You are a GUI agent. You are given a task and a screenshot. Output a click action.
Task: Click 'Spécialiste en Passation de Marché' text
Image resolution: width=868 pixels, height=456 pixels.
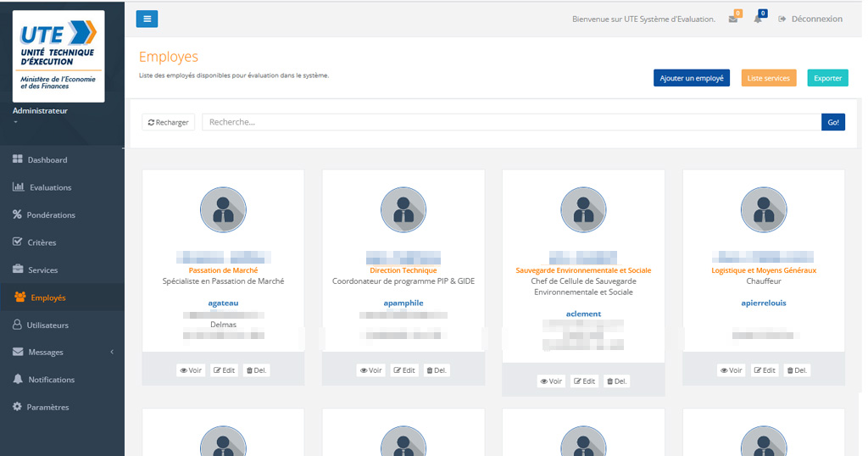pos(223,281)
